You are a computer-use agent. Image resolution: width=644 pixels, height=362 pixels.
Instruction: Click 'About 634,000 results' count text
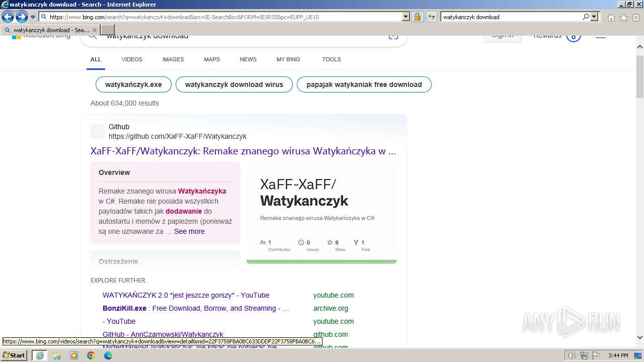coord(125,103)
